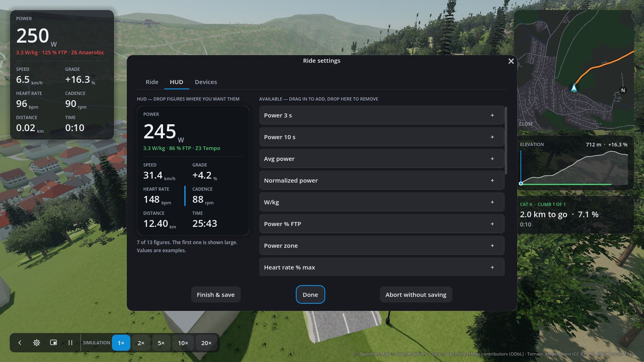
Task: Click the back arrow in bottom toolbar
Action: point(20,343)
